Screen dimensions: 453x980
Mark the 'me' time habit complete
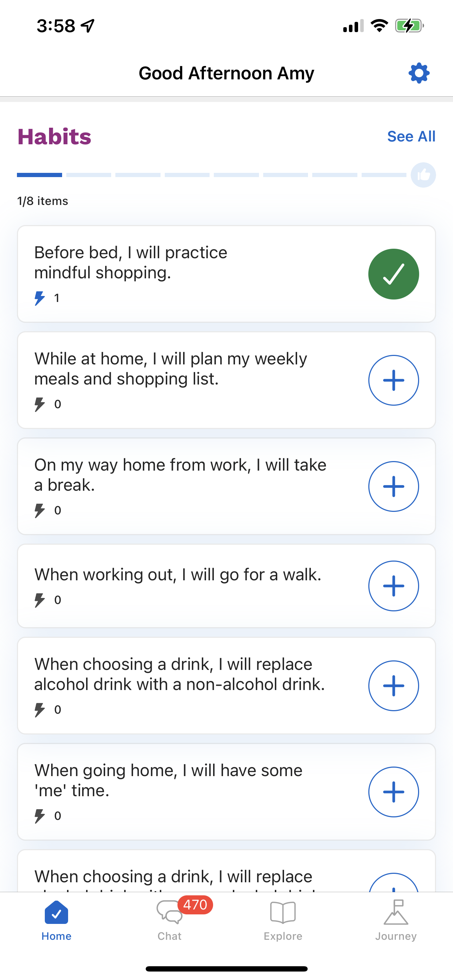pyautogui.click(x=393, y=792)
